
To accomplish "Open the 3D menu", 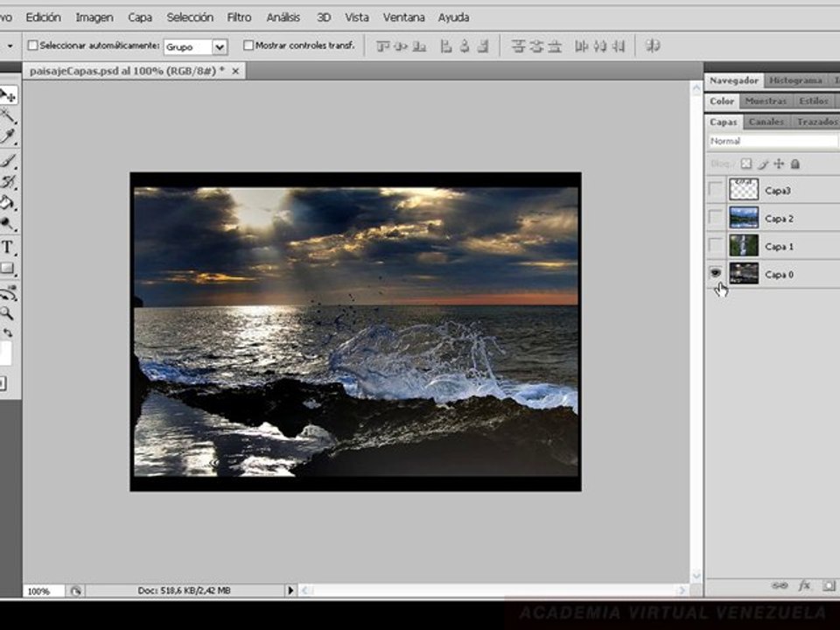I will tap(324, 17).
